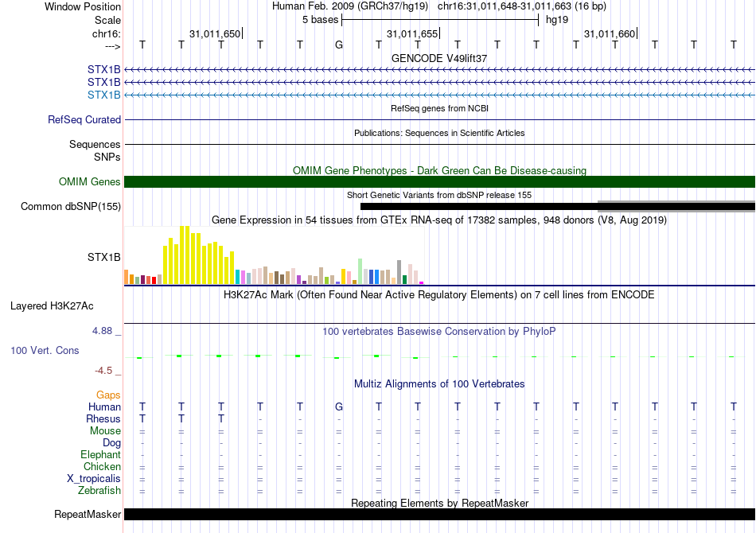This screenshot has width=756, height=533.
Task: Click the Multiz Alignments of 100 Vertebrates title
Action: 439,384
